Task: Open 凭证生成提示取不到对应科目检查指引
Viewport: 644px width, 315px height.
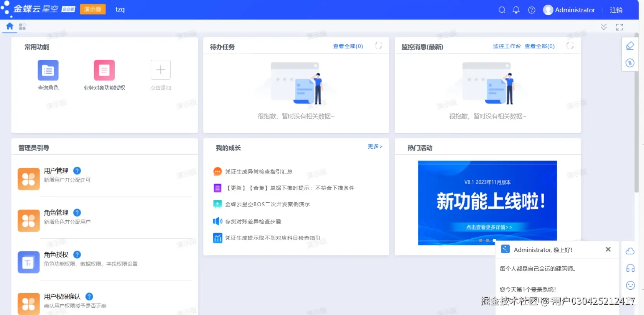Action: click(x=273, y=238)
